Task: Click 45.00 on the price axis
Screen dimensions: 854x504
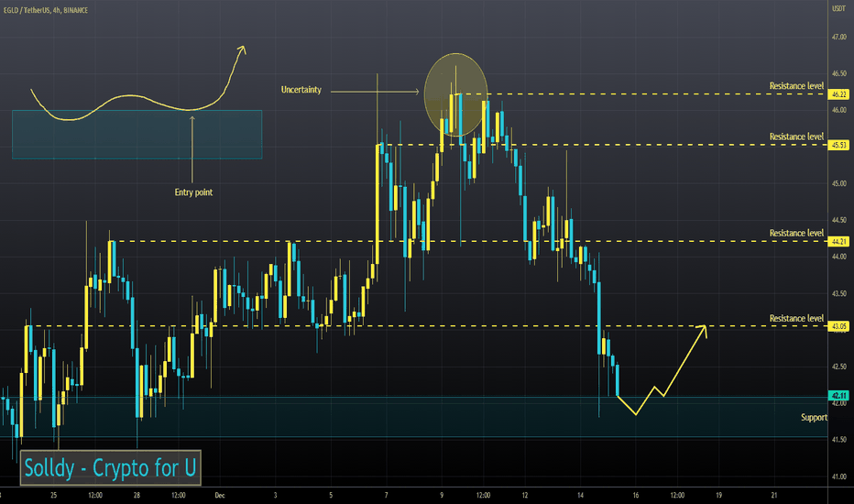Action: click(x=839, y=183)
